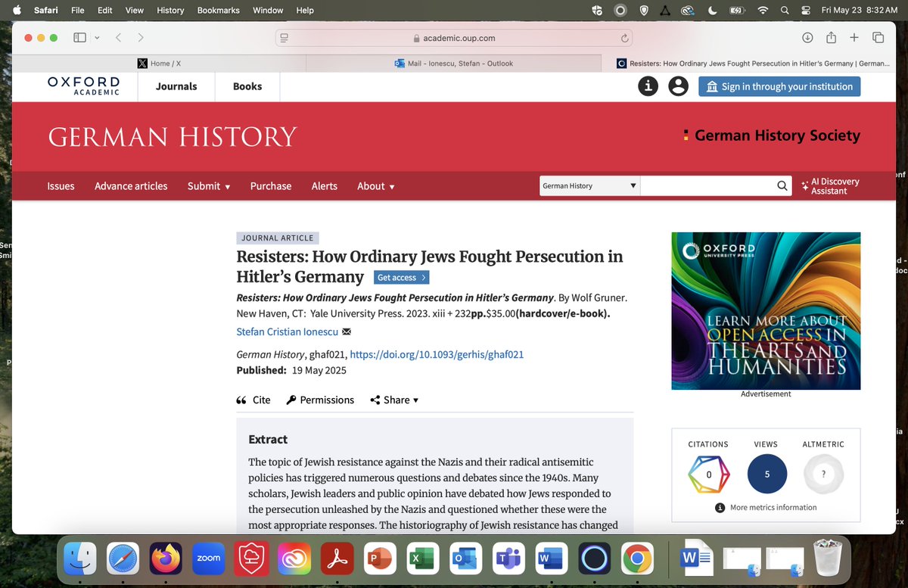This screenshot has width=908, height=588.
Task: Expand the Share menu
Action: [x=394, y=400]
